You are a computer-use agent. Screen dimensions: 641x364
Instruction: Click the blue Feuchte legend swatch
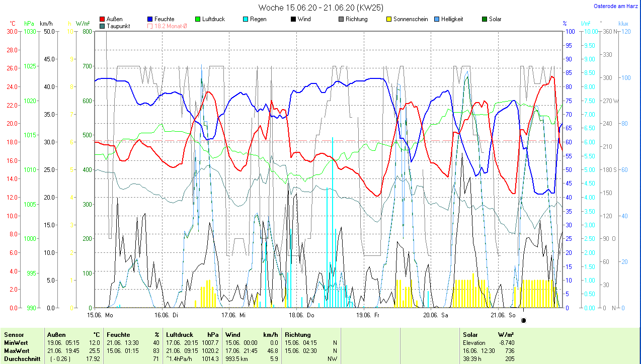click(150, 20)
